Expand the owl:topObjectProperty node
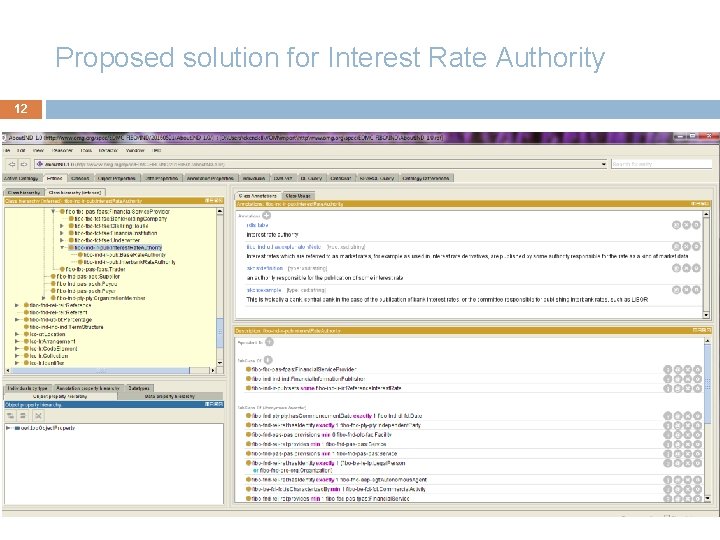Image resolution: width=720 pixels, height=540 pixels. click(x=8, y=428)
